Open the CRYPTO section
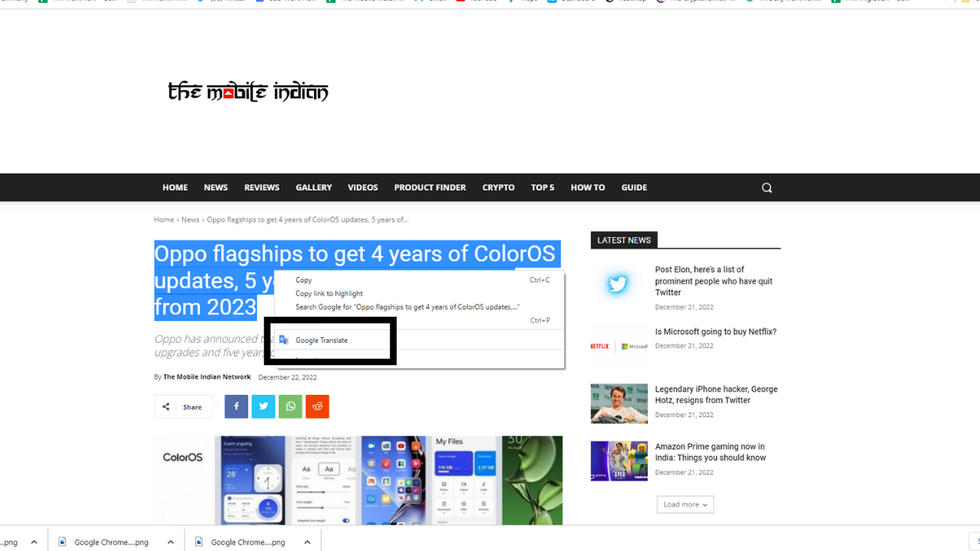Image resolution: width=980 pixels, height=551 pixels. tap(498, 187)
